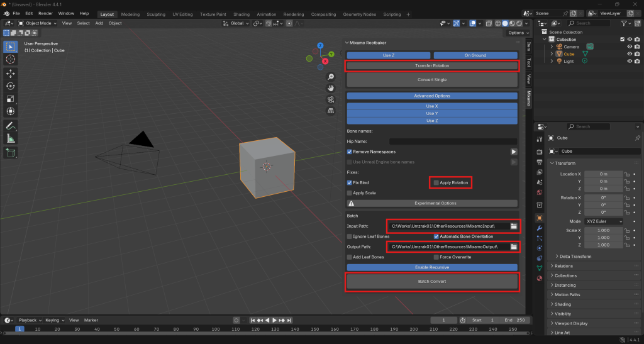Click the Experimental Options button
Screen dimensions: 644x344
(432, 203)
